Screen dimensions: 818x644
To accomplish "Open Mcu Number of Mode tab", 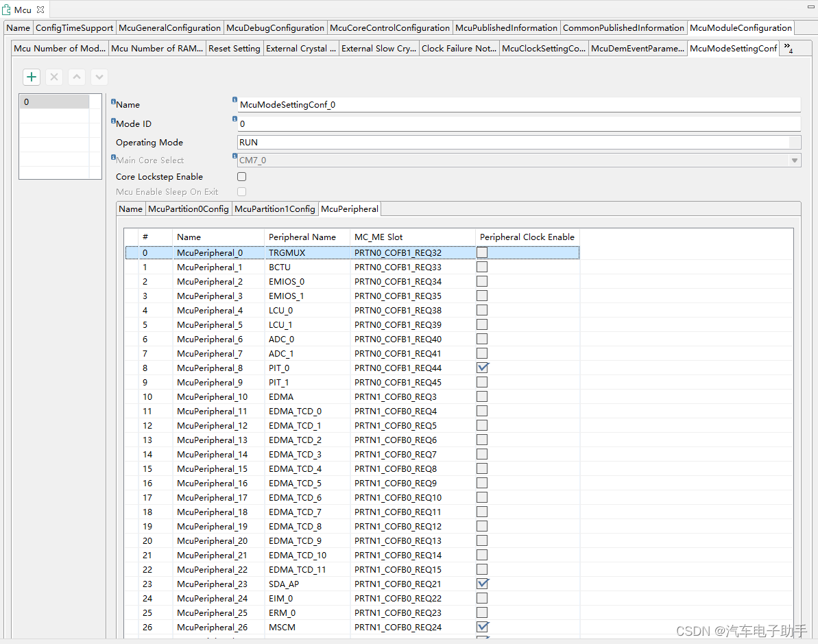I will [60, 48].
